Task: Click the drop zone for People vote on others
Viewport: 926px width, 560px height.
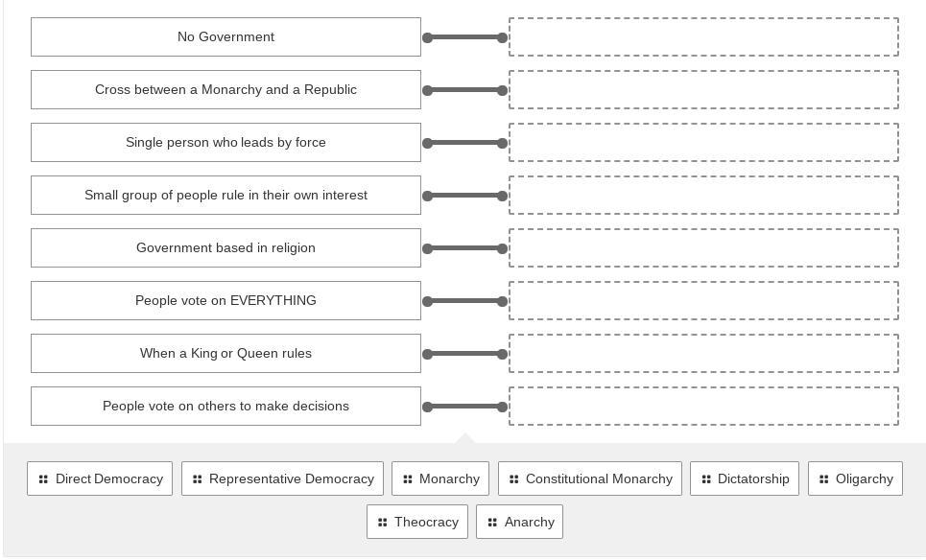Action: (703, 407)
